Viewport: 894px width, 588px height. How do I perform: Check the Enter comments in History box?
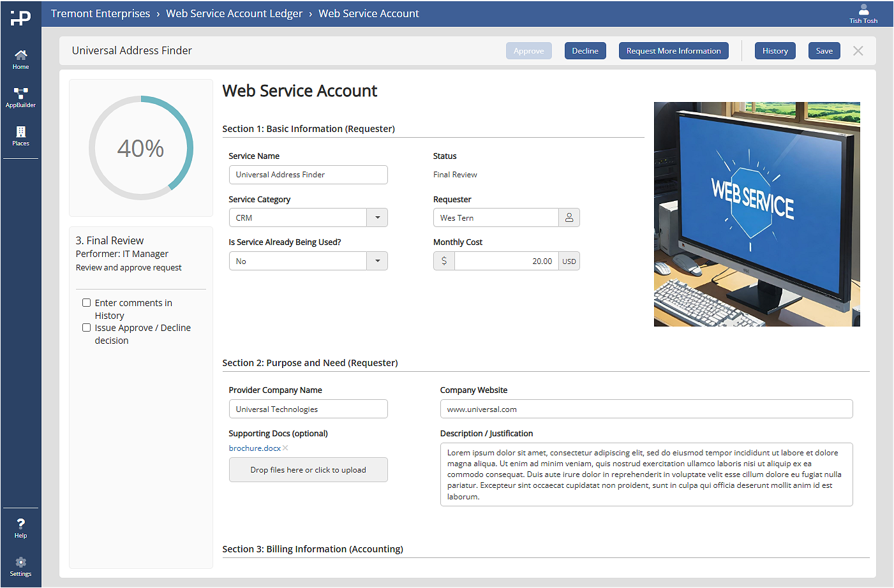coord(86,303)
